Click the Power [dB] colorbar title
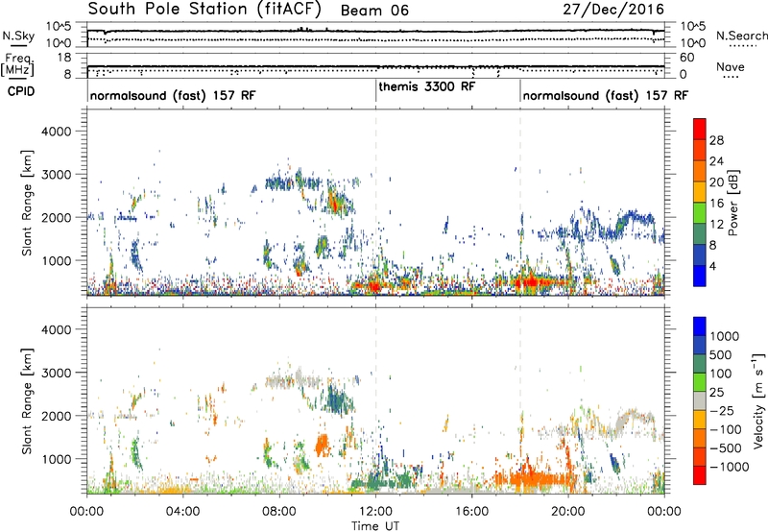Image resolution: width=768 pixels, height=532 pixels. coord(732,203)
